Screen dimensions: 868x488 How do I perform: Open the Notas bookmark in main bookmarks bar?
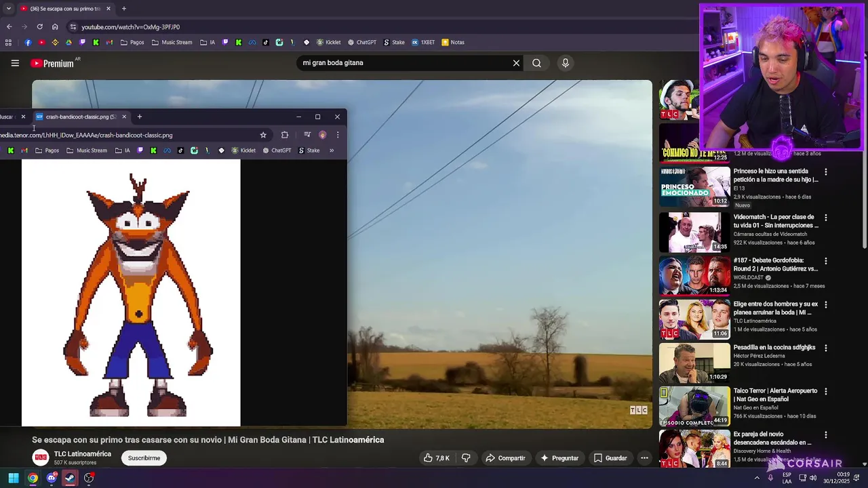click(x=453, y=42)
